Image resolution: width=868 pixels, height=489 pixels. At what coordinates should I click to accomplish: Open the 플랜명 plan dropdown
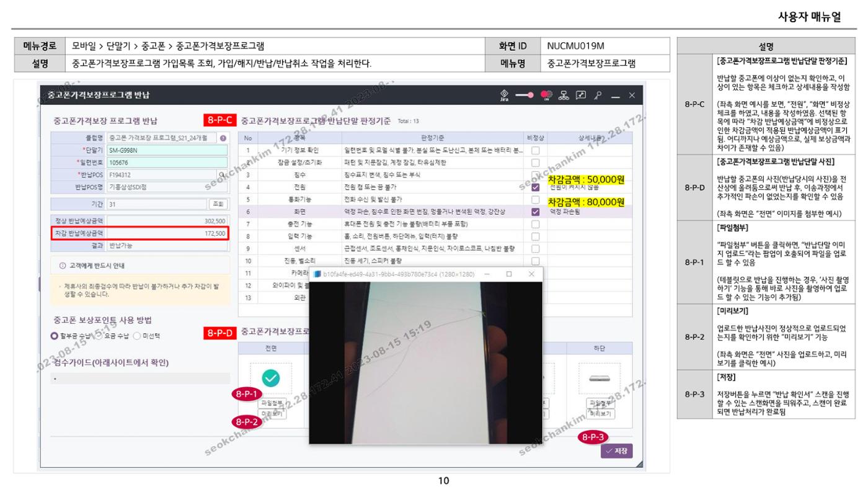coord(161,138)
